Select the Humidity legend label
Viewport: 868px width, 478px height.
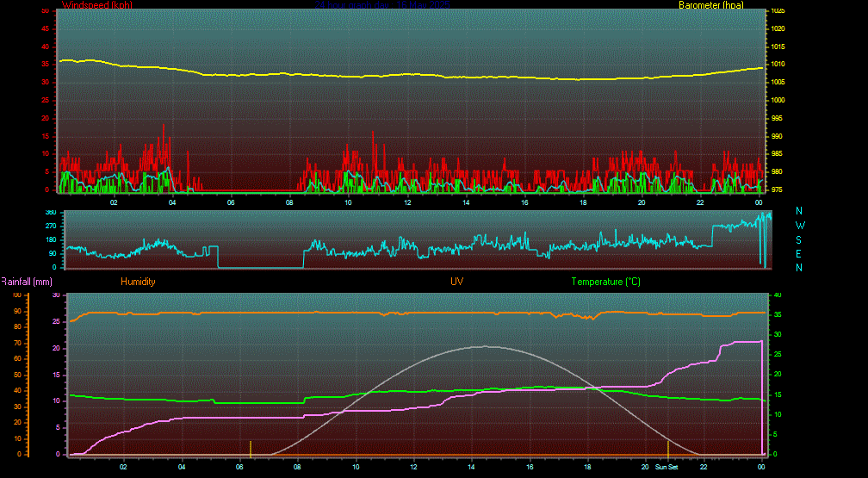click(138, 282)
